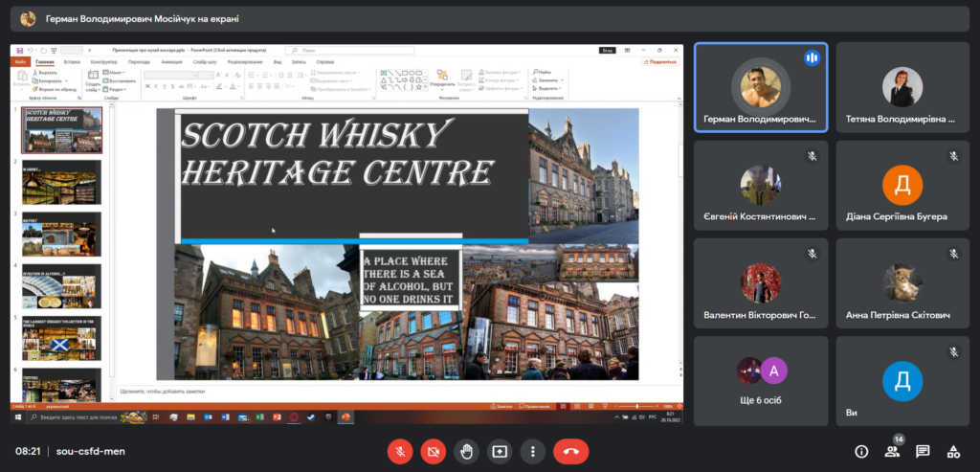980x472 pixels.
Task: Select slide 3 thumbnail in PowerPoint panel
Action: click(x=61, y=234)
